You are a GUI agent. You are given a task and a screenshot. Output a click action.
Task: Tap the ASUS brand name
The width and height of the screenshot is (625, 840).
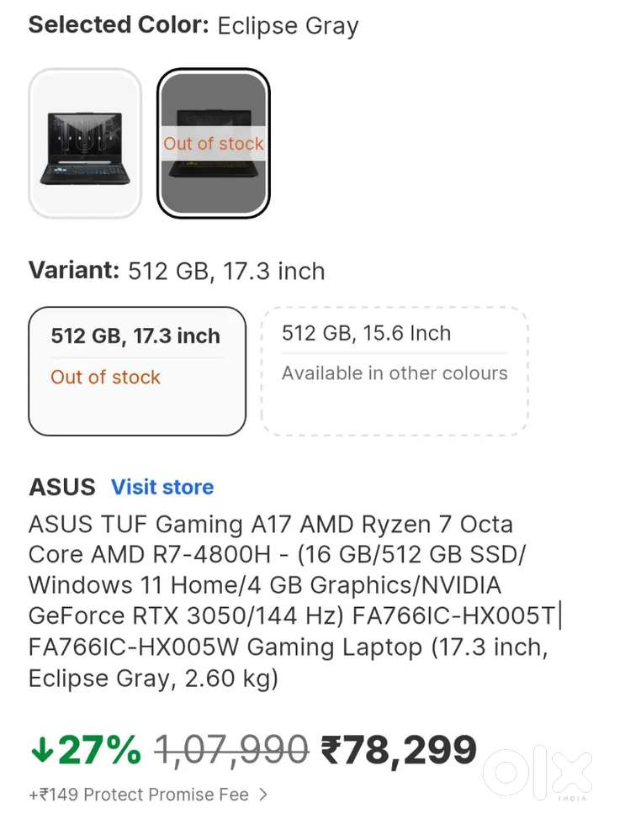click(62, 487)
